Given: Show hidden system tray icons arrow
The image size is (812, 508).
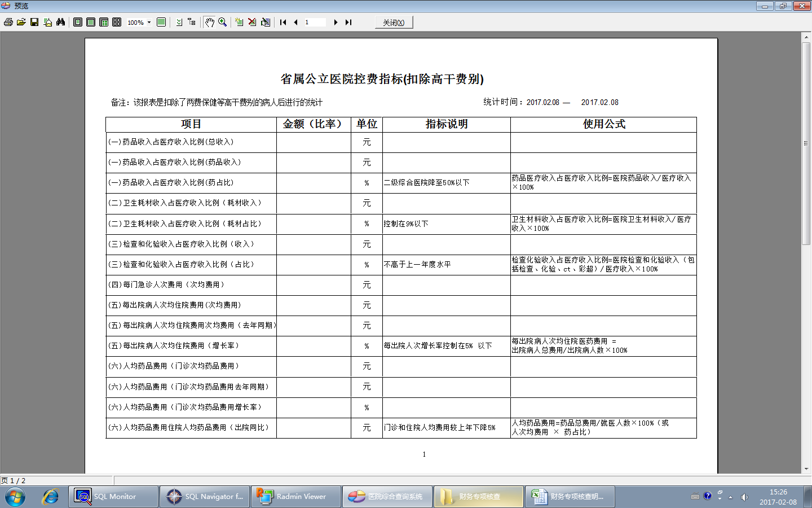Looking at the screenshot, I should point(730,497).
